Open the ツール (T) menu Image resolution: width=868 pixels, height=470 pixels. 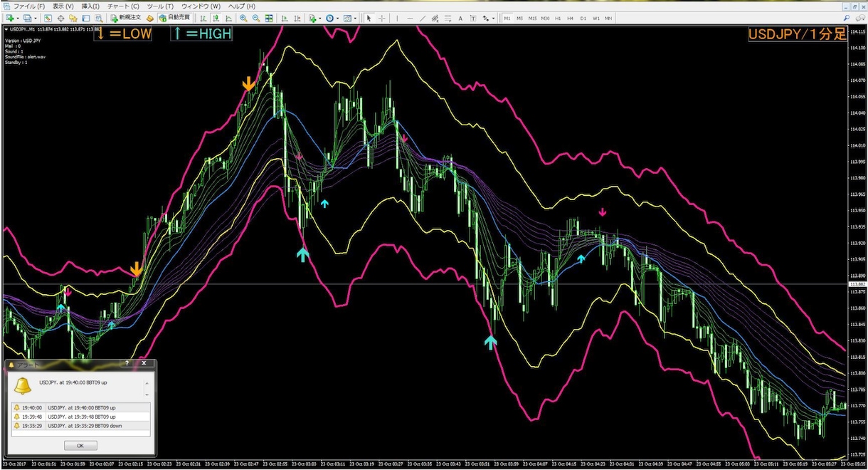pos(160,6)
